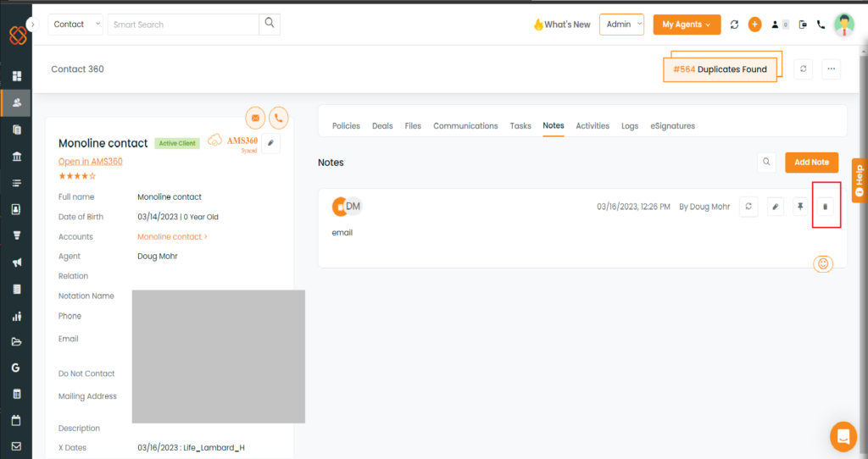Switch to the Communications tab
Screen dimensions: 868x459
(465, 125)
